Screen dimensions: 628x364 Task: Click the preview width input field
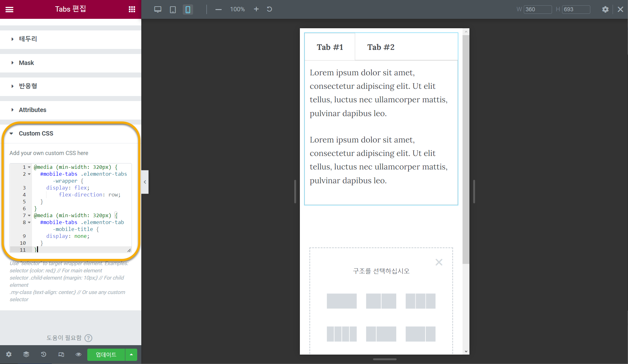537,9
